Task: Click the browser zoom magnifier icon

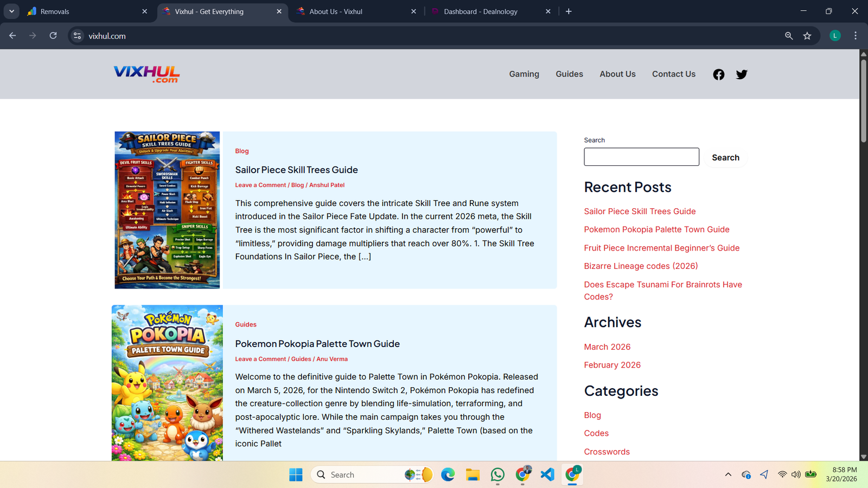Action: click(789, 36)
